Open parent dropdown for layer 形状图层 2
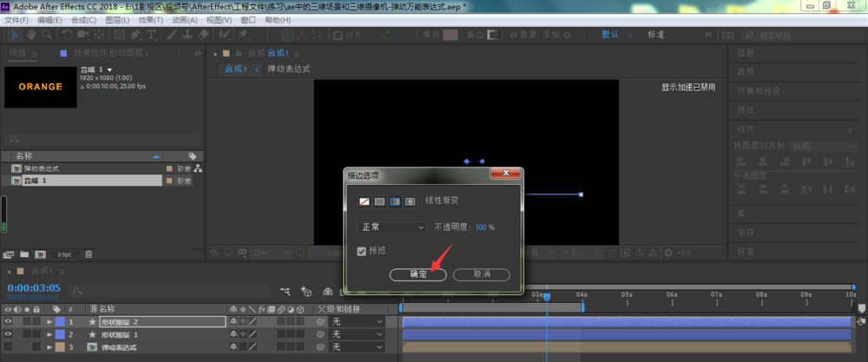 357,321
